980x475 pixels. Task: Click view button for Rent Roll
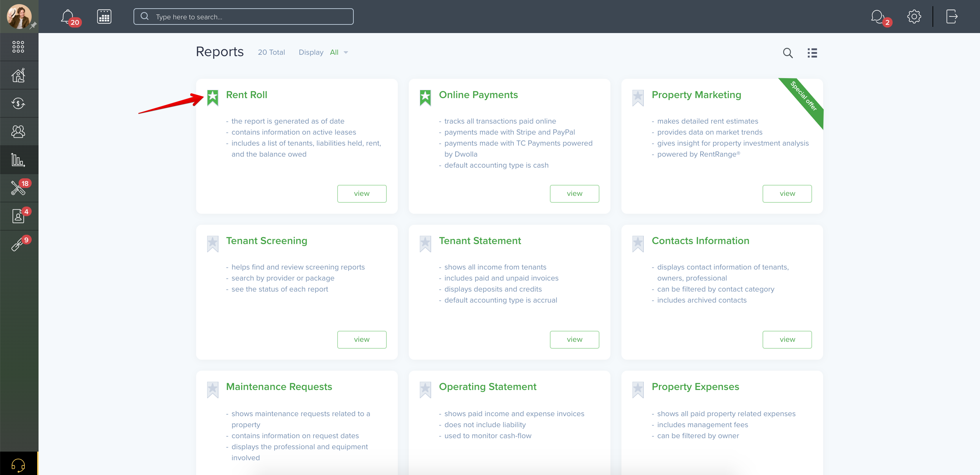[362, 194]
